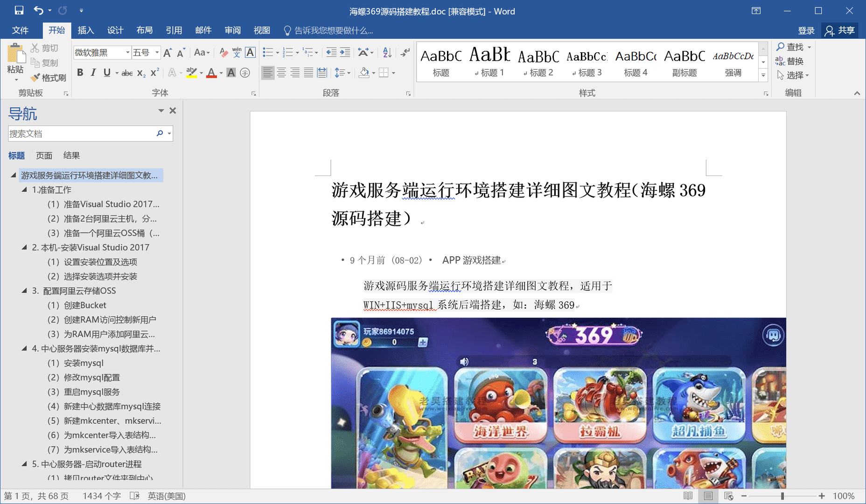
Task: Toggle underline formatting
Action: (x=107, y=73)
